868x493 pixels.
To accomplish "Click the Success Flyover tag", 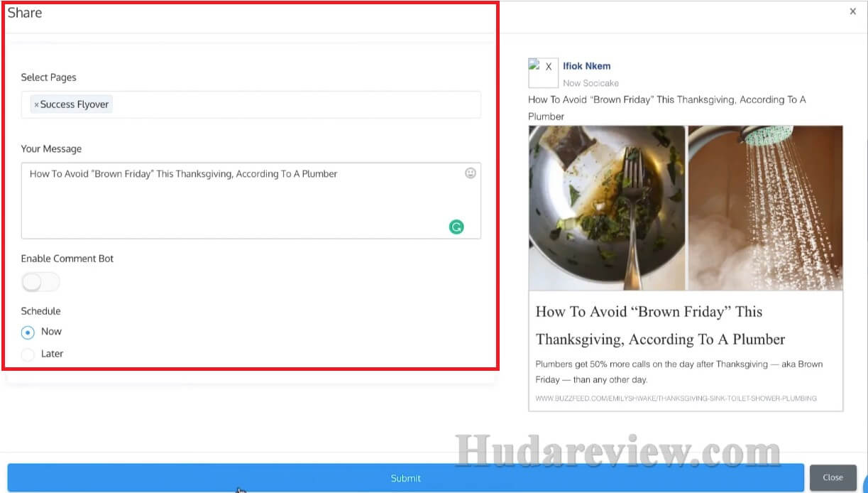I will [x=71, y=104].
